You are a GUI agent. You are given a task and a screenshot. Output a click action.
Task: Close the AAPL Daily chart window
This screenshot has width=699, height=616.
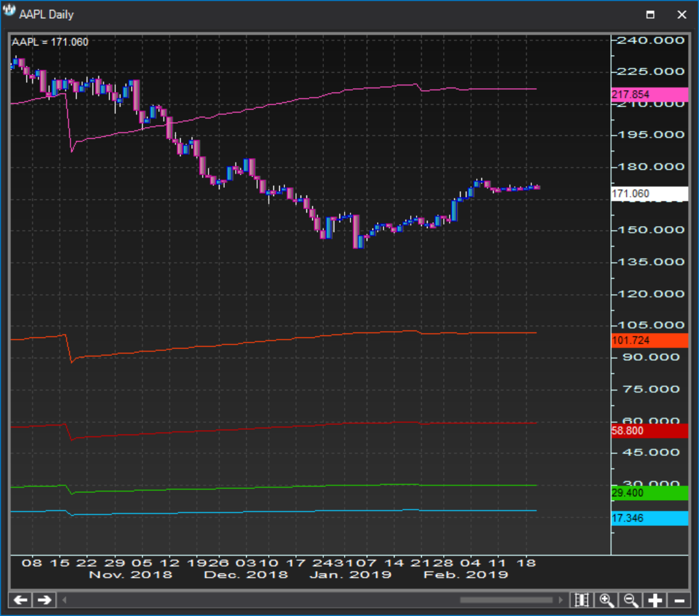pos(682,15)
